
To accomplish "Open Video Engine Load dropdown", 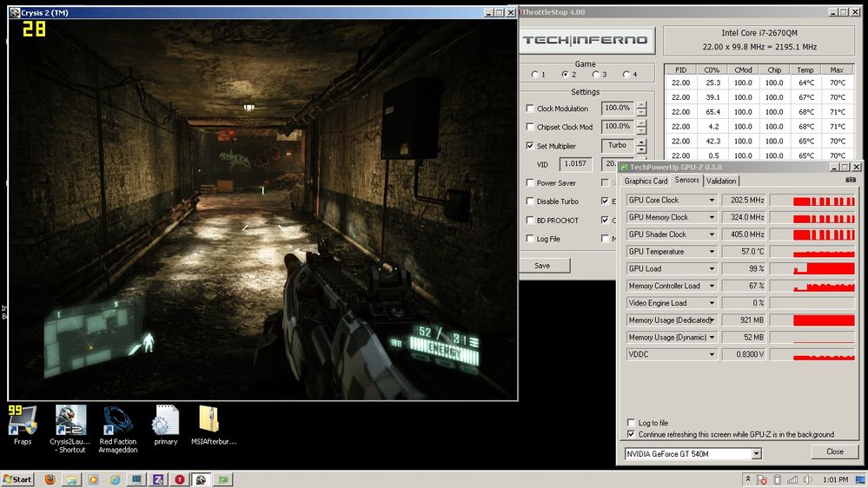I will (712, 303).
